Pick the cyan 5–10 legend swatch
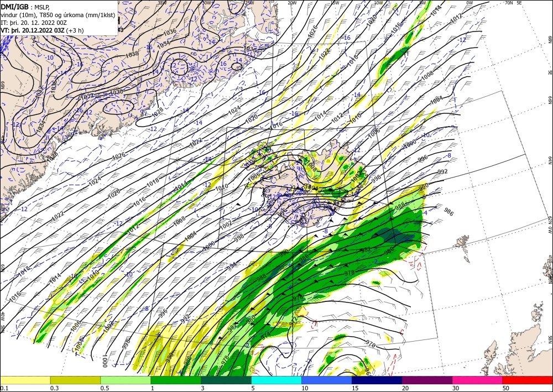Image resolution: width=553 pixels, height=392 pixels. point(276,380)
